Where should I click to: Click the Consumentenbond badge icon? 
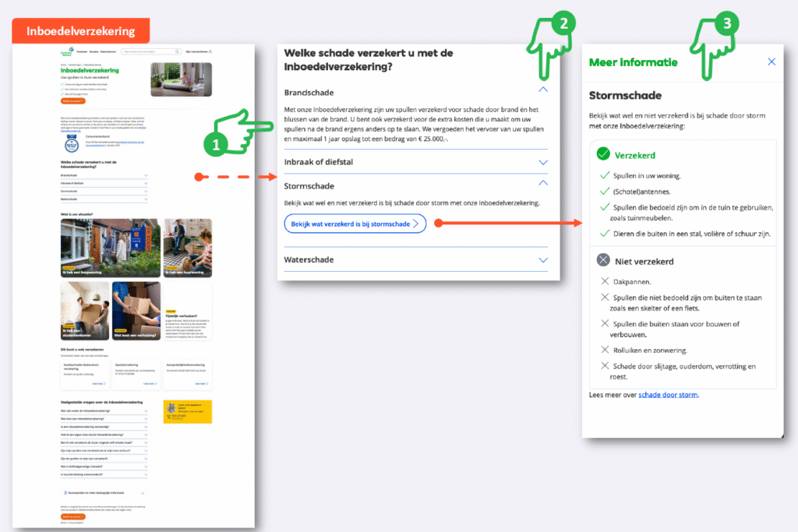coord(72,143)
